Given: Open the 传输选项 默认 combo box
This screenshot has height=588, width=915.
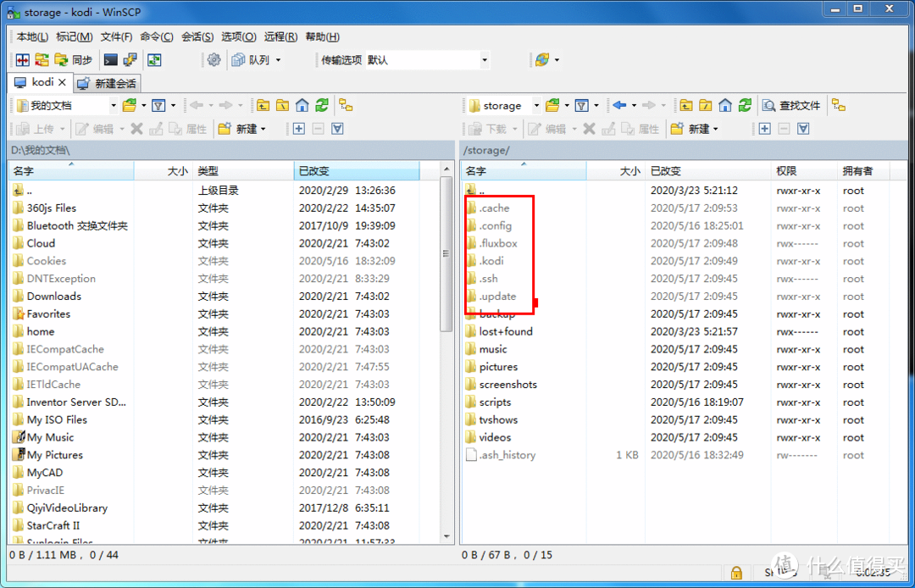Looking at the screenshot, I should pyautogui.click(x=427, y=60).
